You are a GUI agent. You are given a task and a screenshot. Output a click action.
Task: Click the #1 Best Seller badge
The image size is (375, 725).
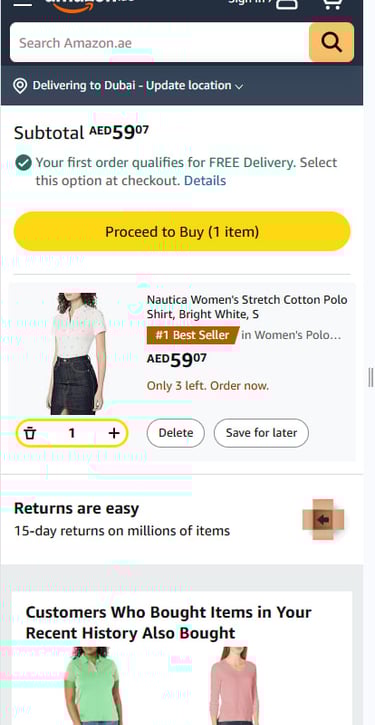[193, 335]
